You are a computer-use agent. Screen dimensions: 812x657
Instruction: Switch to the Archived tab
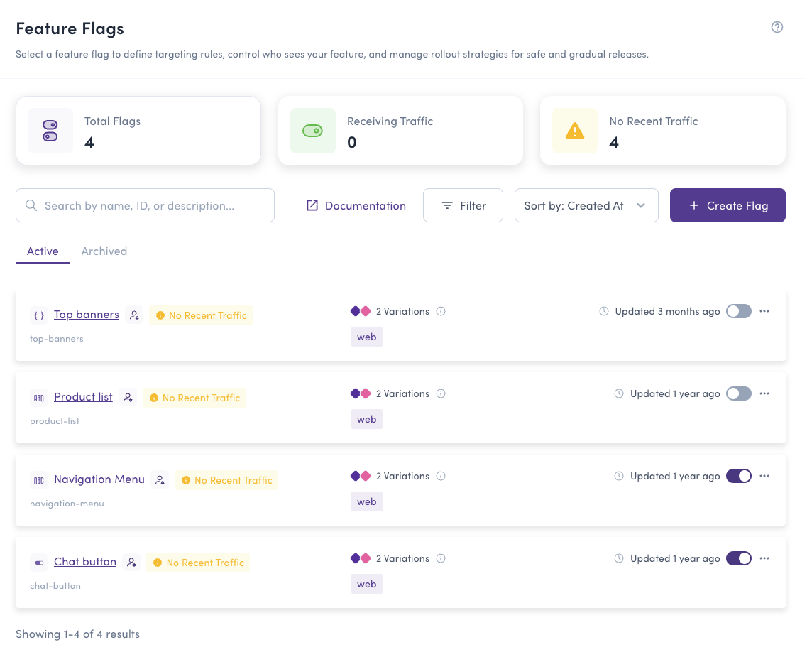tap(104, 251)
